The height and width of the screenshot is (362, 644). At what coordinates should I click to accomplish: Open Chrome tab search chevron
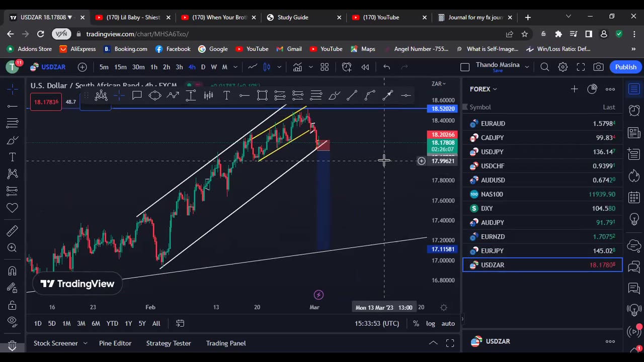pos(569,17)
